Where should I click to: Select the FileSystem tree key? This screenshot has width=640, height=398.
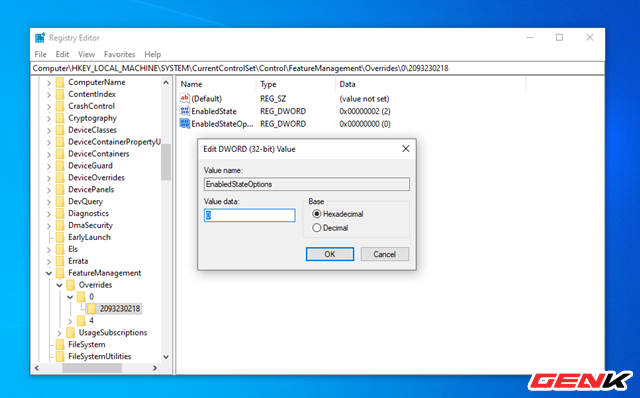tap(87, 345)
